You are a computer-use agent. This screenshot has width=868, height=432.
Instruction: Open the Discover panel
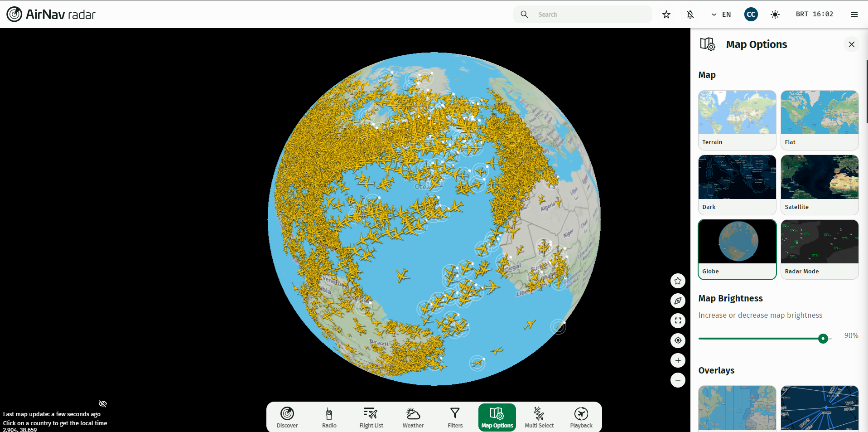click(287, 417)
